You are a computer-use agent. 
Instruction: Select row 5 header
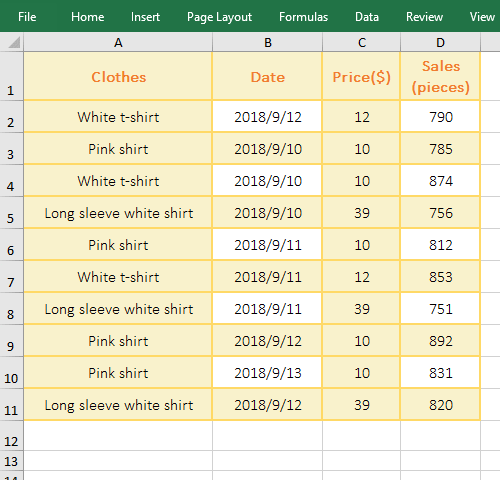pyautogui.click(x=12, y=213)
